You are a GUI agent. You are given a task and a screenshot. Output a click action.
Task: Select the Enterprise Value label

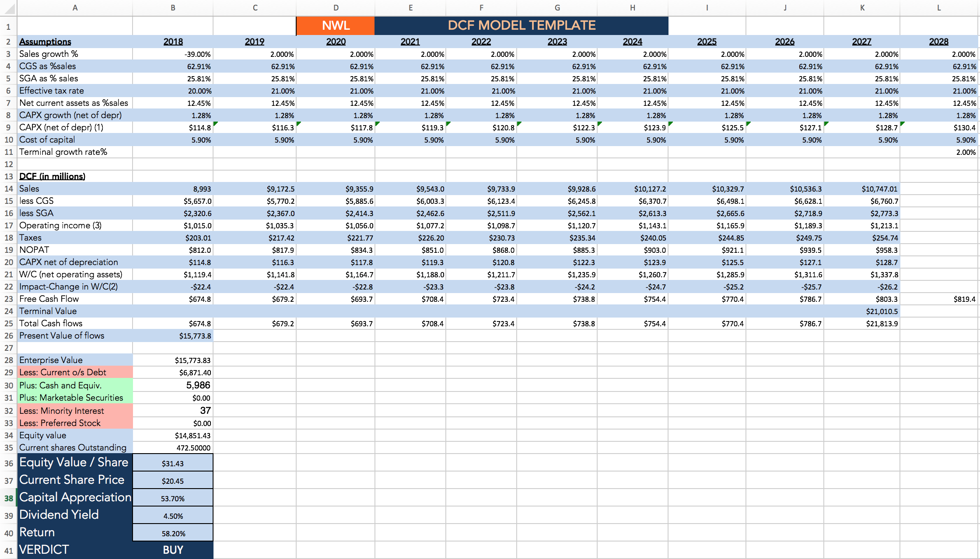[75, 360]
